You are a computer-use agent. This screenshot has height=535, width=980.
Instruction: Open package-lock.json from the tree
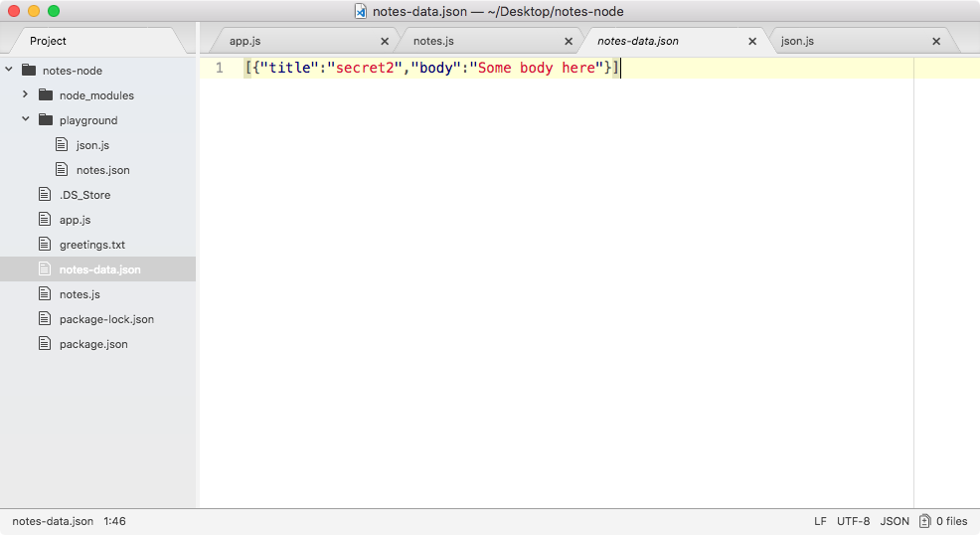pos(107,319)
